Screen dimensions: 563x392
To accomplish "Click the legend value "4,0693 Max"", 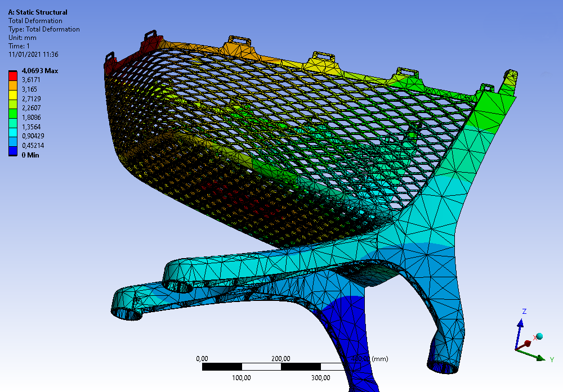I will pyautogui.click(x=40, y=71).
